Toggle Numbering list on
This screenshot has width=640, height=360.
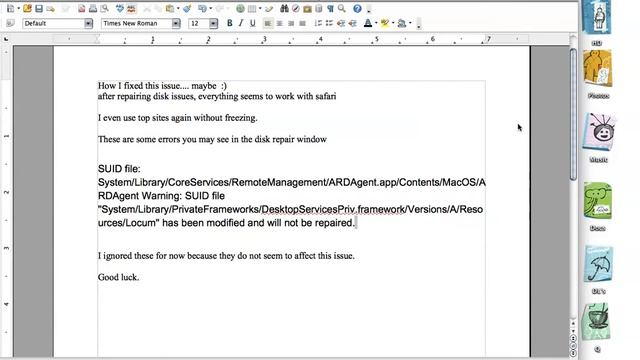(318, 23)
